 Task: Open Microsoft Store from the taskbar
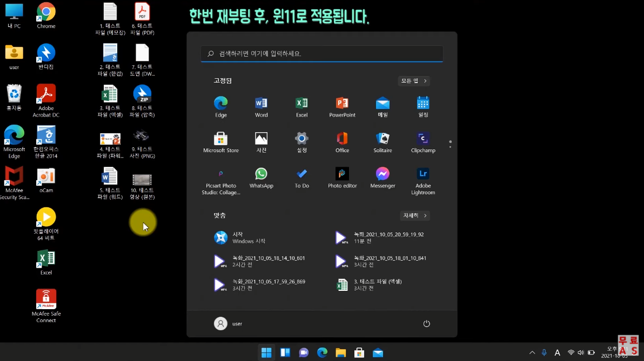point(359,352)
